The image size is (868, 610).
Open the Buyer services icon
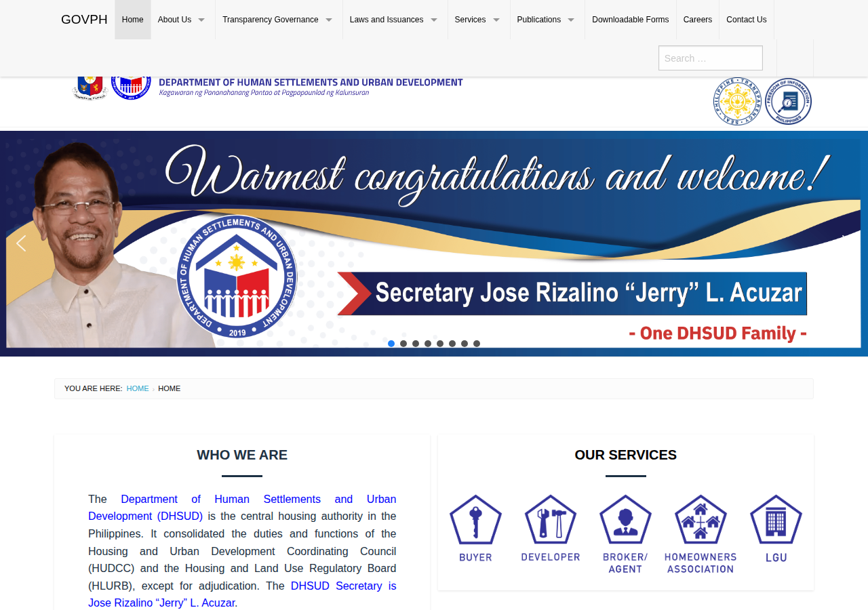[475, 529]
